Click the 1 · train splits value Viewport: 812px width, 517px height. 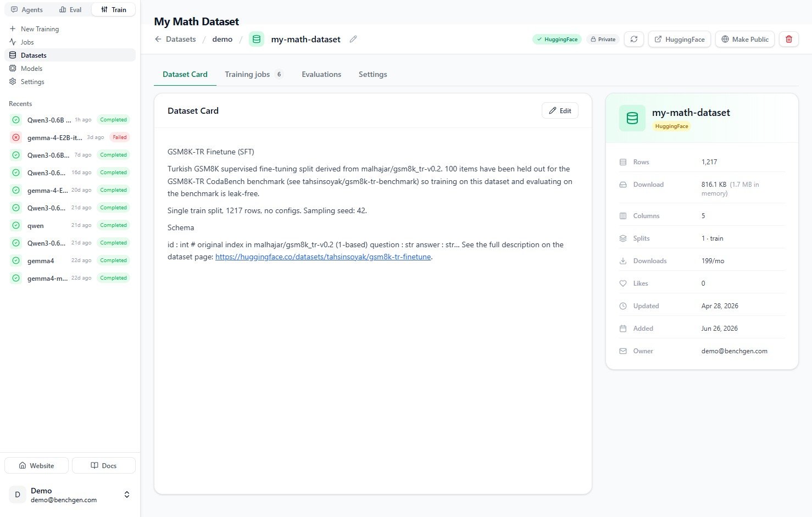713,238
